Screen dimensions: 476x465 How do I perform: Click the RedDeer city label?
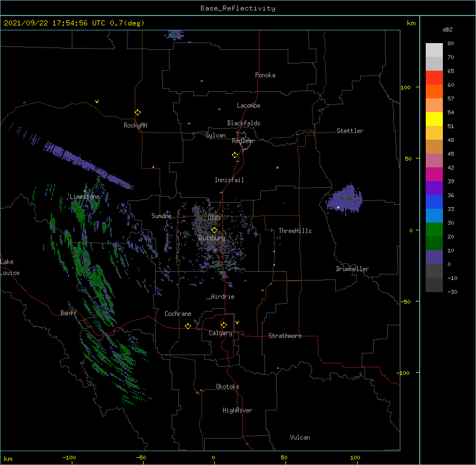coord(243,141)
